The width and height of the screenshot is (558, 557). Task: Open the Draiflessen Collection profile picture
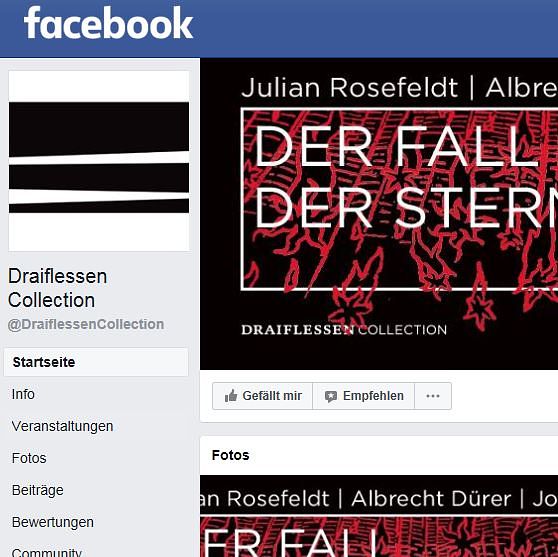[x=99, y=161]
